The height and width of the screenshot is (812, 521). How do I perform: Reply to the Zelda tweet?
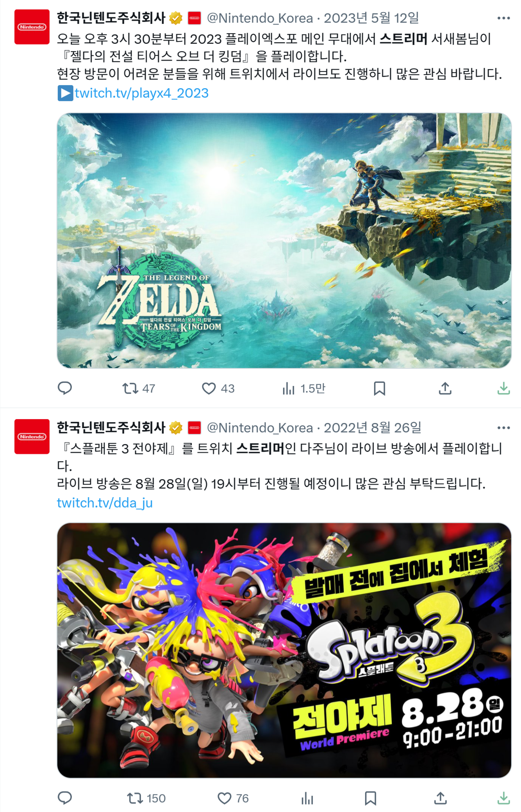(x=65, y=388)
